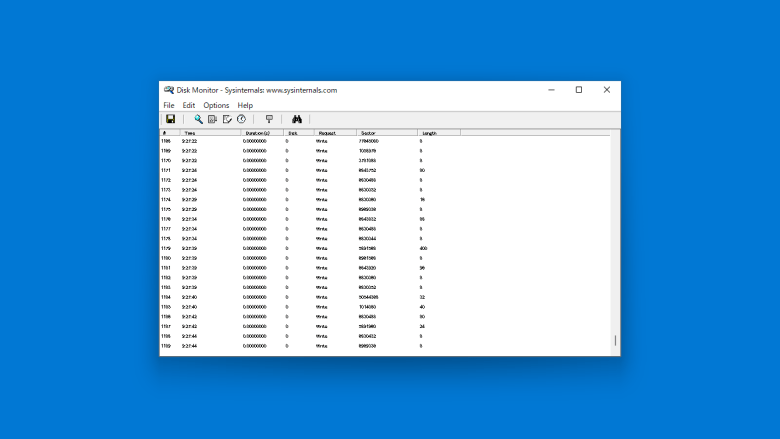The width and height of the screenshot is (780, 439).
Task: Clear the display with the notepad icon
Action: [x=227, y=119]
